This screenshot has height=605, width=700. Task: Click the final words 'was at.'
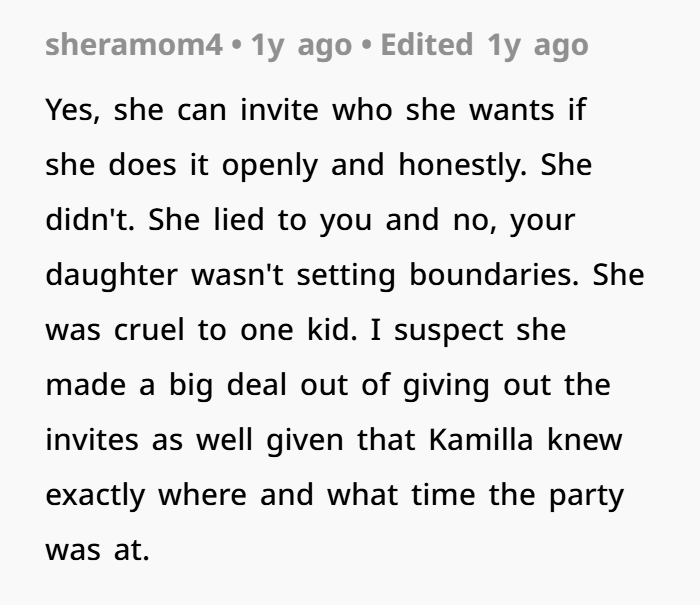[97, 551]
